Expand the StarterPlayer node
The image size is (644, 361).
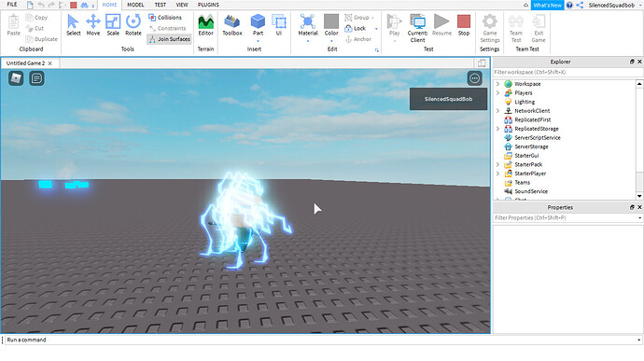[497, 174]
